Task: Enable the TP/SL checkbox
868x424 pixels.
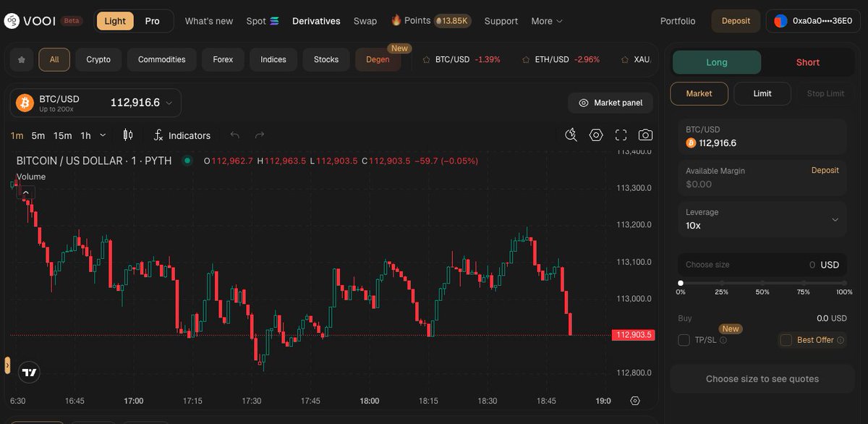Action: click(x=684, y=340)
